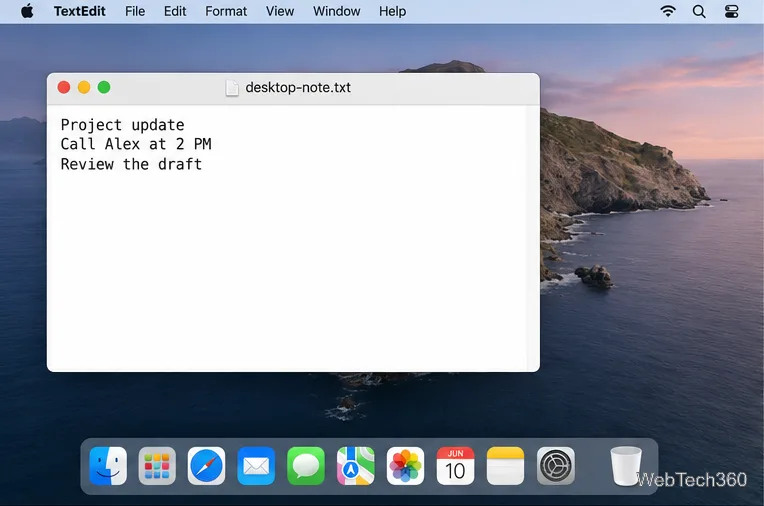Open Finder from the Dock
This screenshot has height=506, width=764.
(108, 466)
